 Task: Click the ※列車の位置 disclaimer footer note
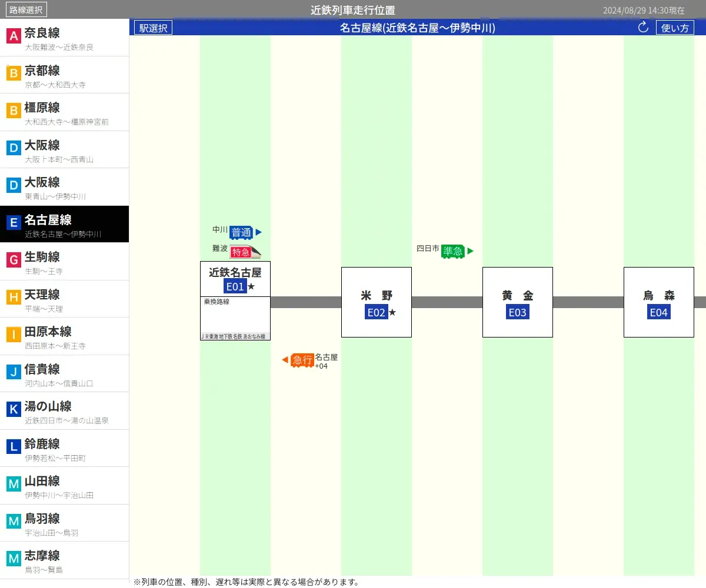pyautogui.click(x=247, y=582)
